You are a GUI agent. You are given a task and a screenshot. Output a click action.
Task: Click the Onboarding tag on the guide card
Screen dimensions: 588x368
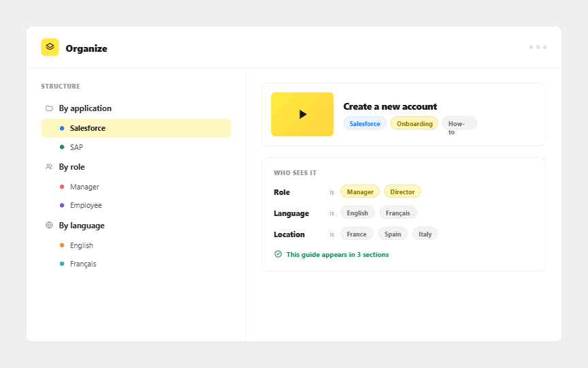(414, 123)
